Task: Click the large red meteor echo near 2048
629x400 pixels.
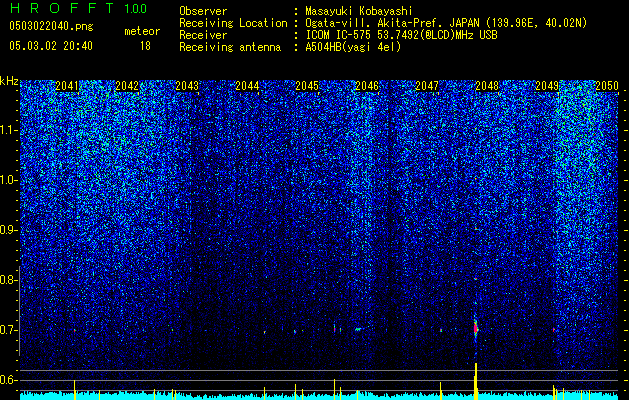Action: pyautogui.click(x=476, y=329)
